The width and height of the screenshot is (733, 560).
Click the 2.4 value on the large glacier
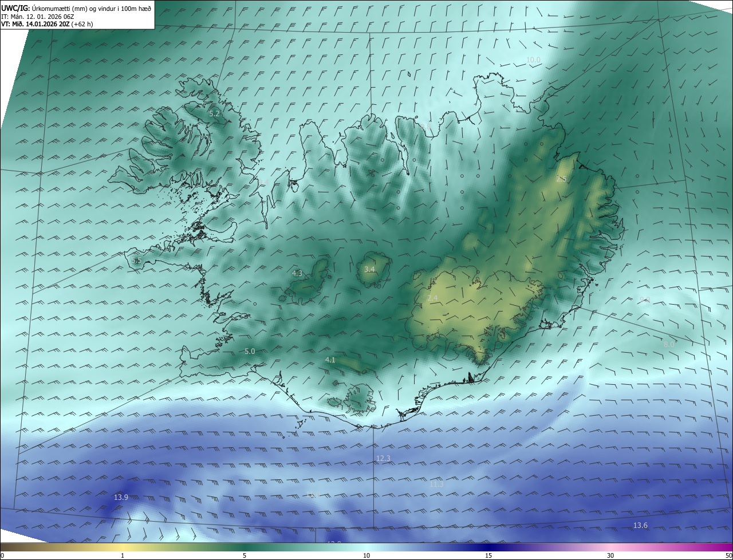[432, 298]
